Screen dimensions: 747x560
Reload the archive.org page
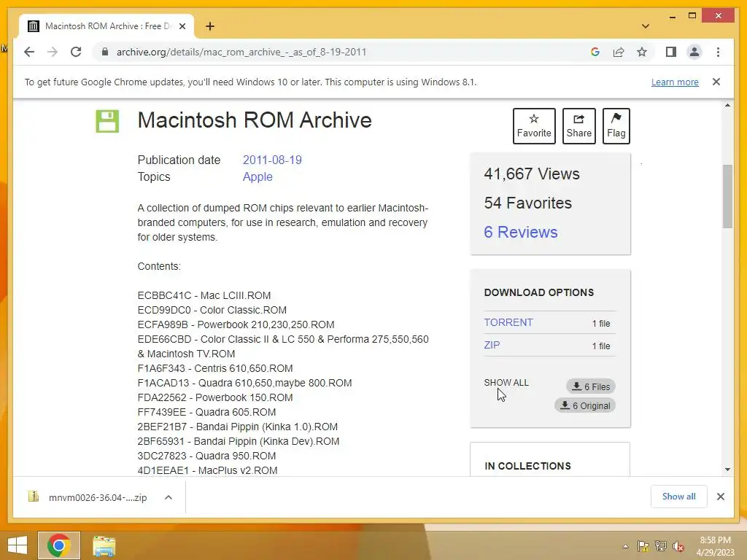[x=76, y=52]
